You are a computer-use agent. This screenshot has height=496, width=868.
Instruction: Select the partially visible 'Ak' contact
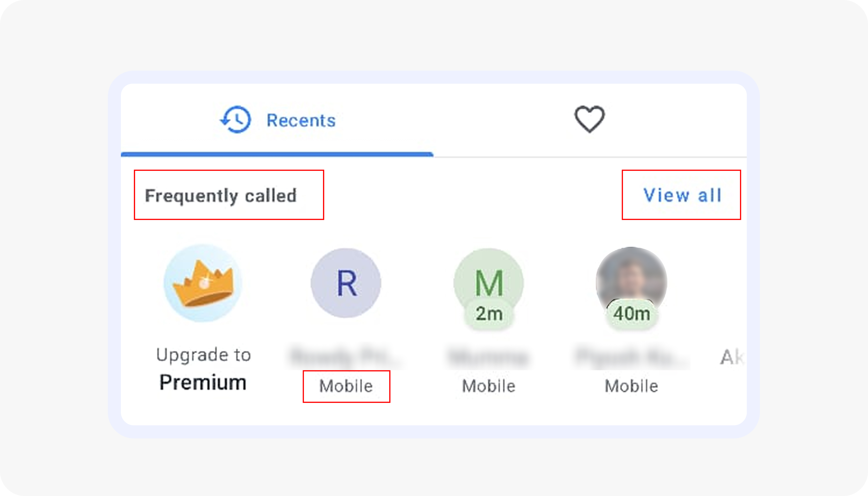point(731,357)
